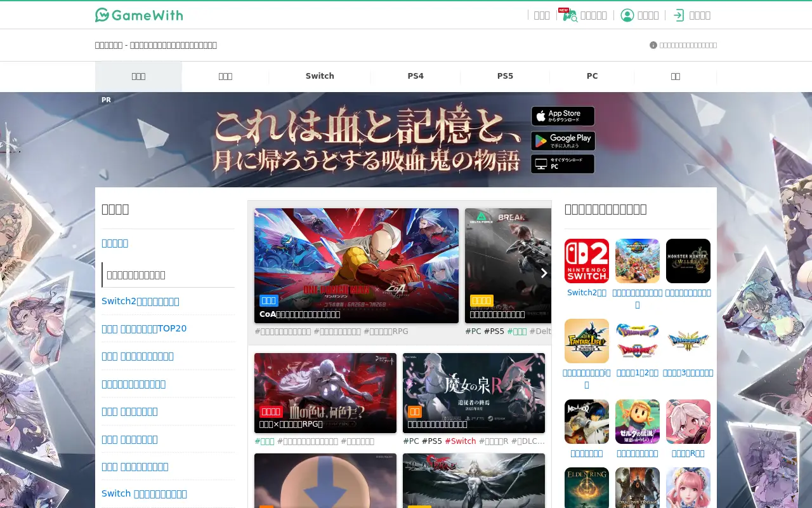The image size is (812, 508).
Task: Switch to the PC platform tab
Action: (592, 76)
